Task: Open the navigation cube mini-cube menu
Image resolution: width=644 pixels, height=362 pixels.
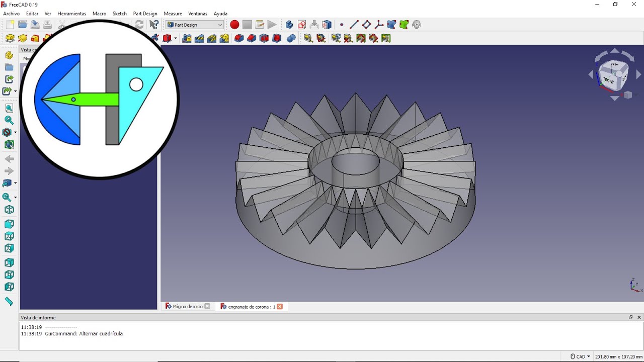Action: pyautogui.click(x=628, y=95)
